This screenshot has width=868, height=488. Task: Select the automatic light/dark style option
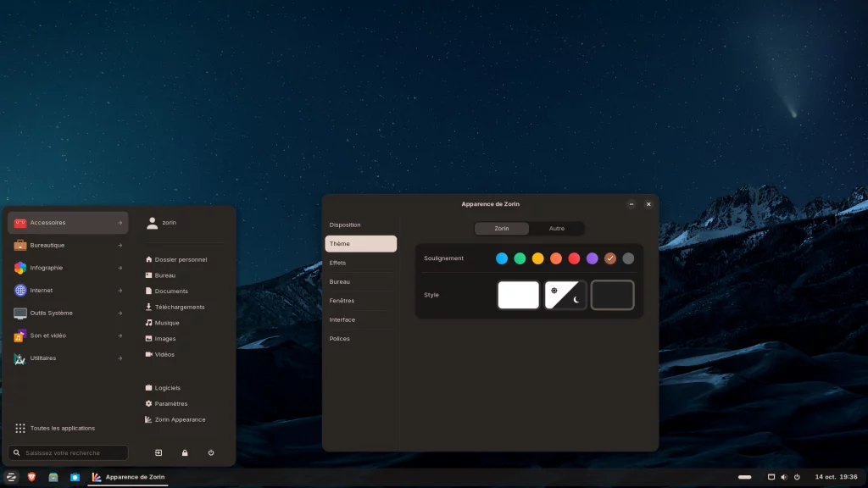[x=565, y=295]
